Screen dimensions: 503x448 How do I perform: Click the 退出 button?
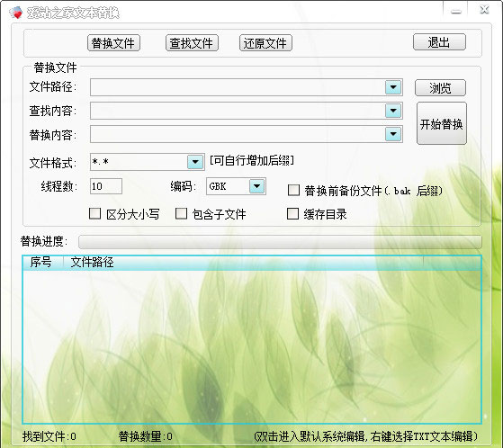(x=439, y=42)
